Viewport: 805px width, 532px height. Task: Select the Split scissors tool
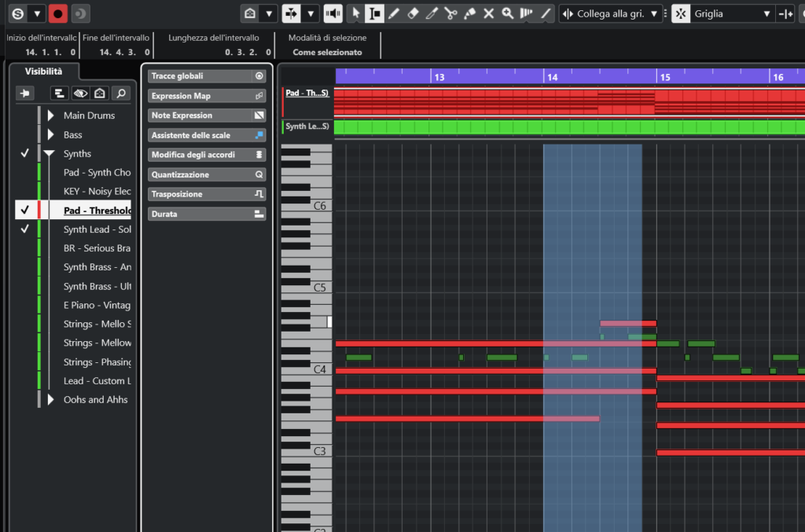tap(450, 14)
